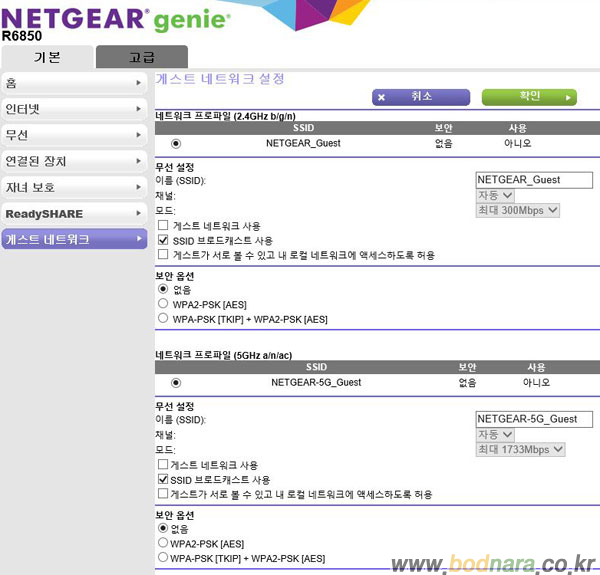This screenshot has width=600, height=575.
Task: Switch to the 기본 tab
Action: [47, 57]
